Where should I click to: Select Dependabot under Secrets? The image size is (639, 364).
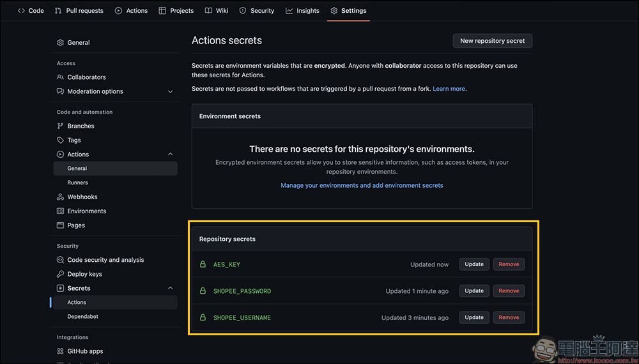pyautogui.click(x=82, y=317)
